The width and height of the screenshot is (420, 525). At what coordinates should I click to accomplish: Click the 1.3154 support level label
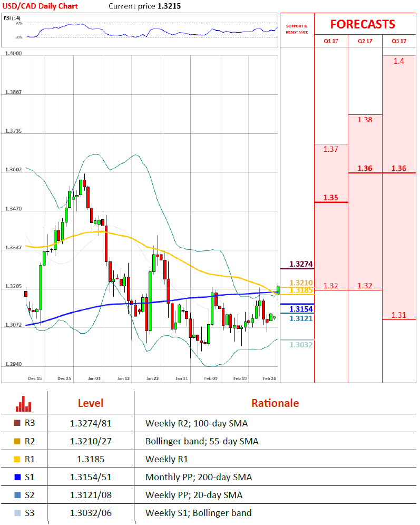(301, 309)
